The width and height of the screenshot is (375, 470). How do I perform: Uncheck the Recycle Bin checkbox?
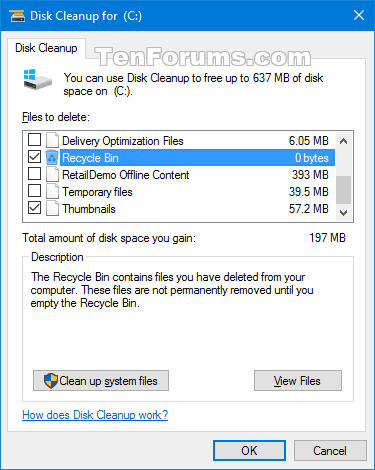(x=34, y=157)
